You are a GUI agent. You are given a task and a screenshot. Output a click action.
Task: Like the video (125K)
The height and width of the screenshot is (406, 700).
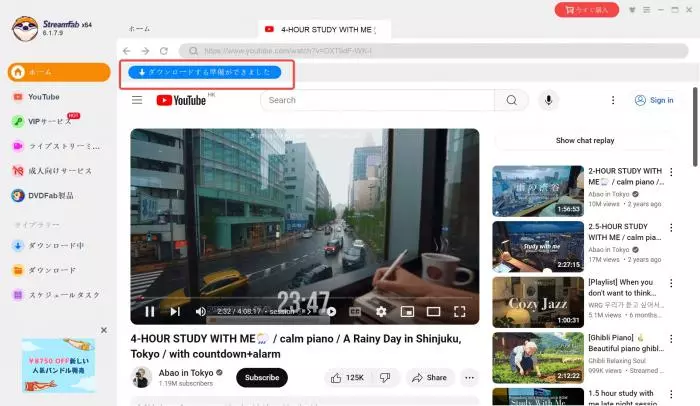tap(347, 377)
